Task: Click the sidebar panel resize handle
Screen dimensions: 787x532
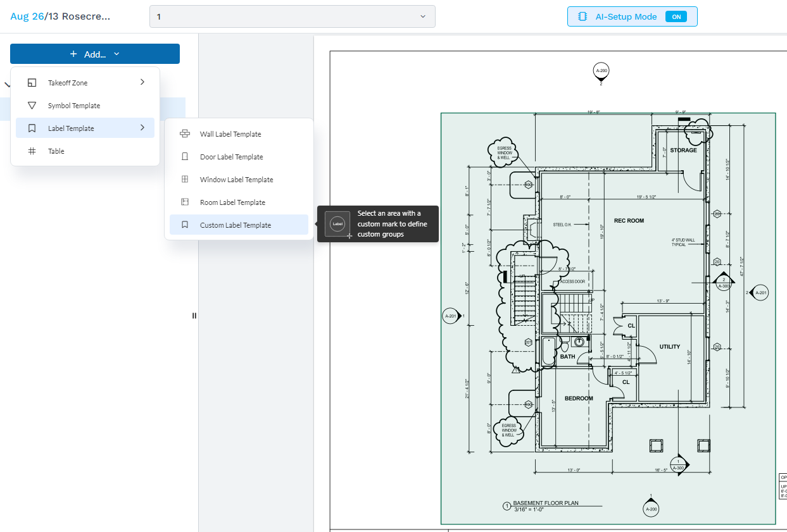Action: (194, 316)
